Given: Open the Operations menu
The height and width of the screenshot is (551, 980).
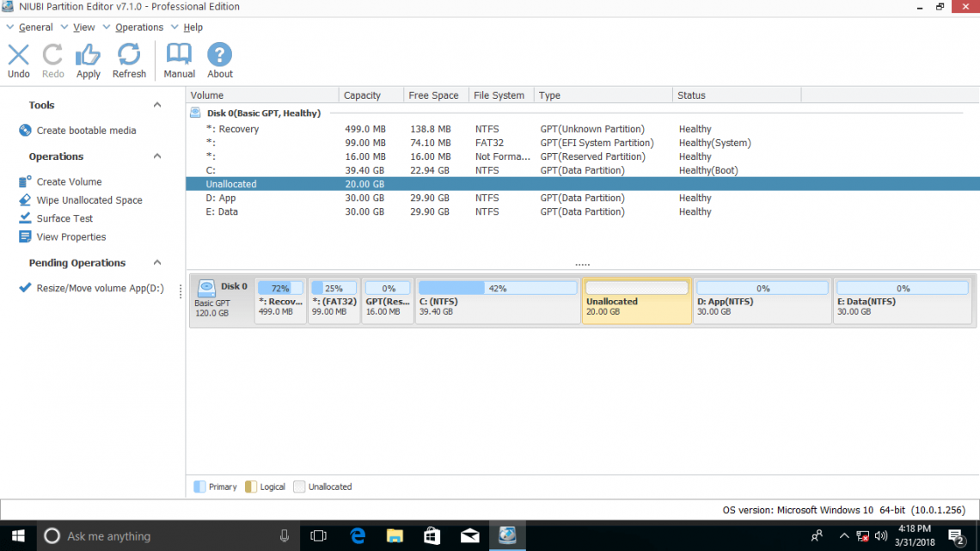Looking at the screenshot, I should [138, 27].
